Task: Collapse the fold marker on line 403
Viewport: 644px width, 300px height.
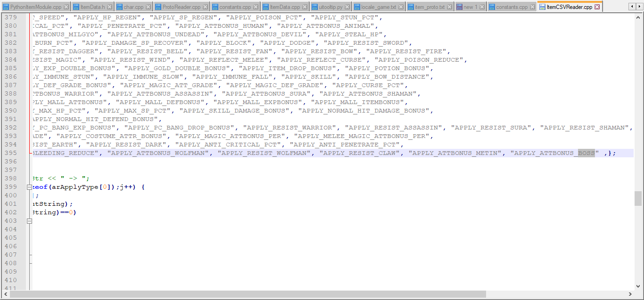Action: 29,221
